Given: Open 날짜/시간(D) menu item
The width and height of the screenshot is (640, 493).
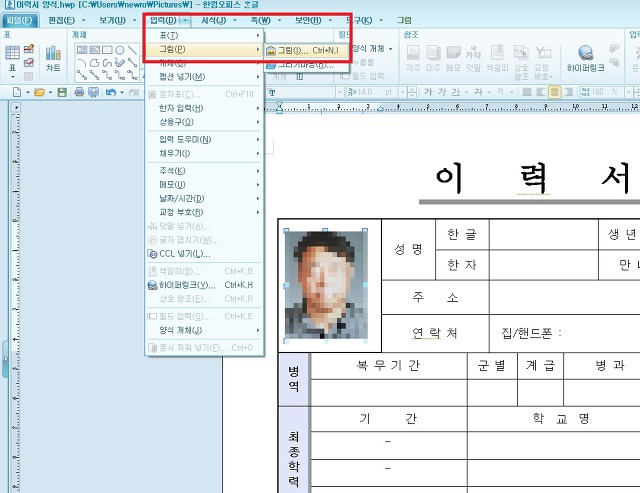Looking at the screenshot, I should [204, 199].
